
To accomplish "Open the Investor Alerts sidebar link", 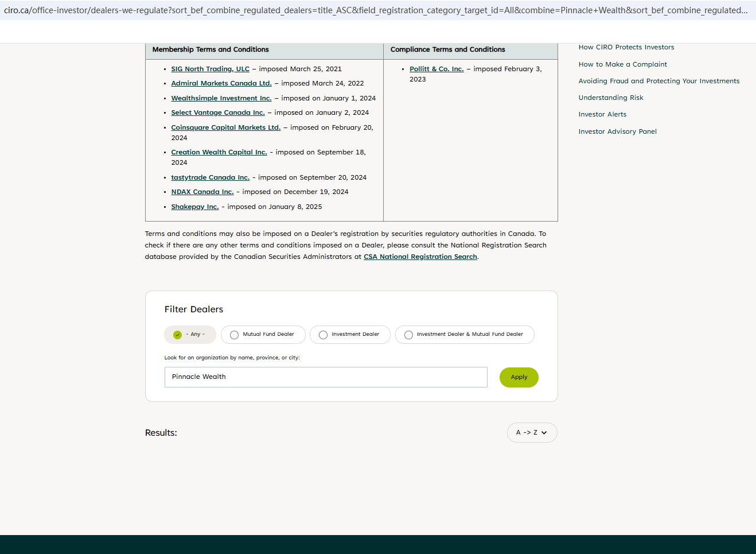I will click(602, 114).
